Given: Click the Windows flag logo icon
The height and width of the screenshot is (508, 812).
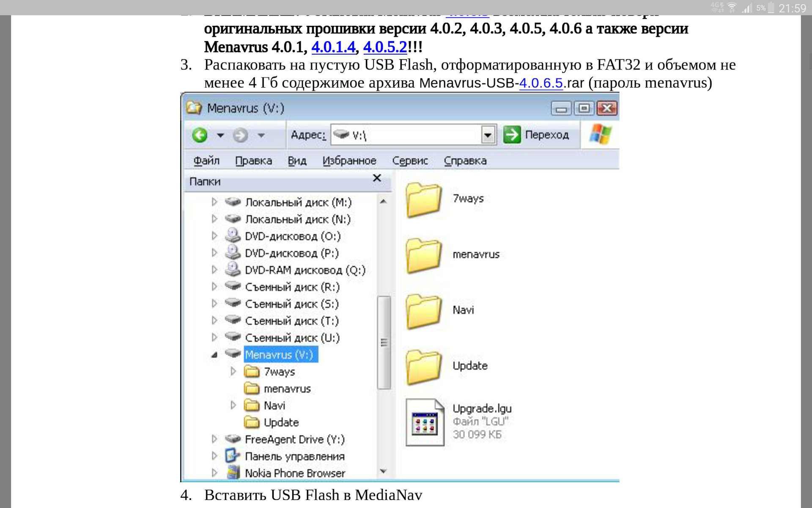Looking at the screenshot, I should [601, 134].
